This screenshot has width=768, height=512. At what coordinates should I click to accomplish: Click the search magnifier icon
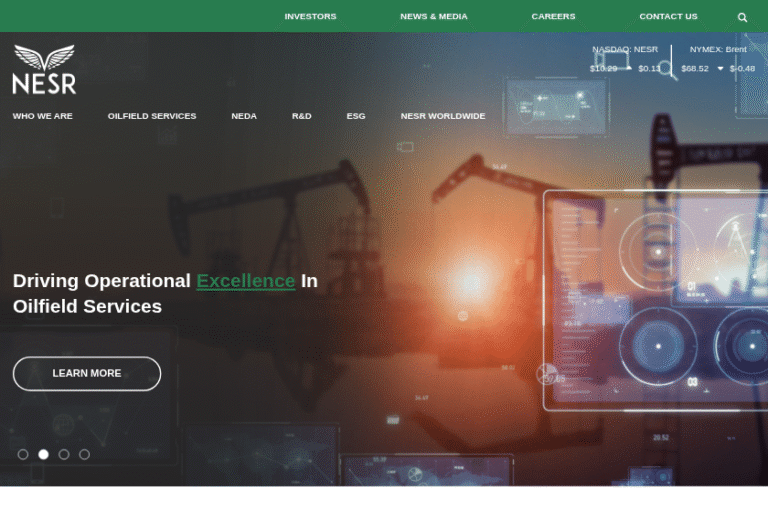(x=742, y=17)
